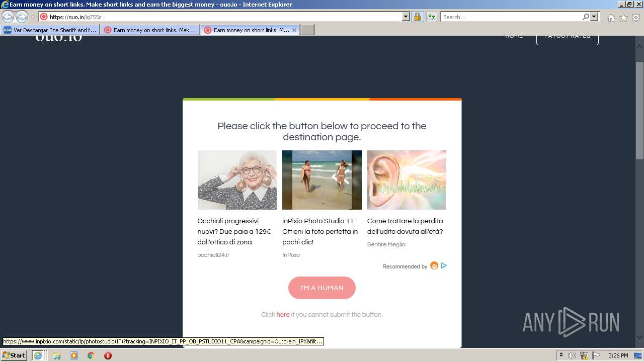The width and height of the screenshot is (644, 362).
Task: Open the ear hearing-loss ad image
Action: pos(407,180)
